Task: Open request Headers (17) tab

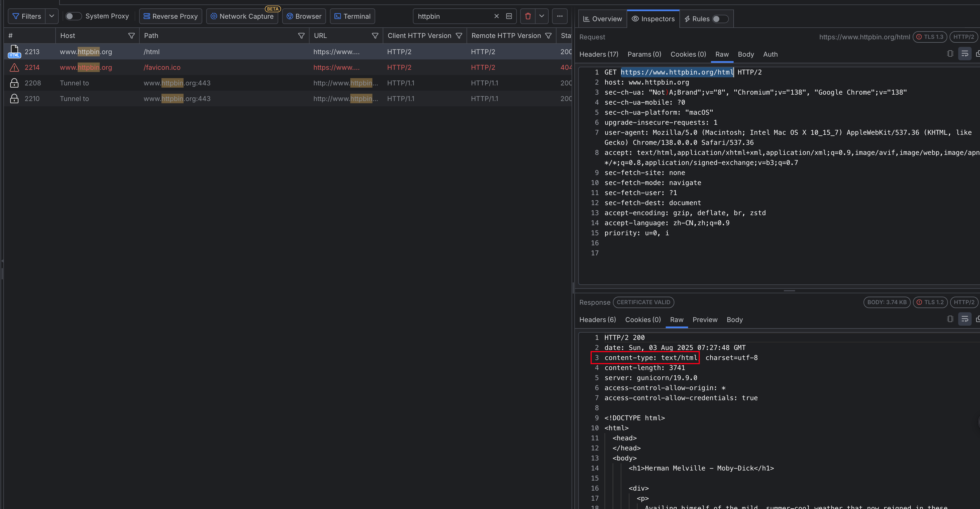Action: tap(598, 54)
